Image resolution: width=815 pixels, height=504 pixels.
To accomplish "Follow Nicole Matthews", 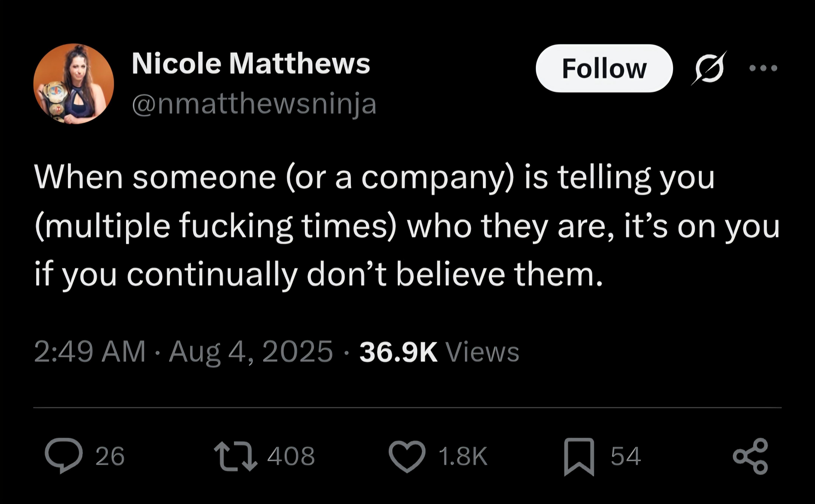I will click(604, 68).
